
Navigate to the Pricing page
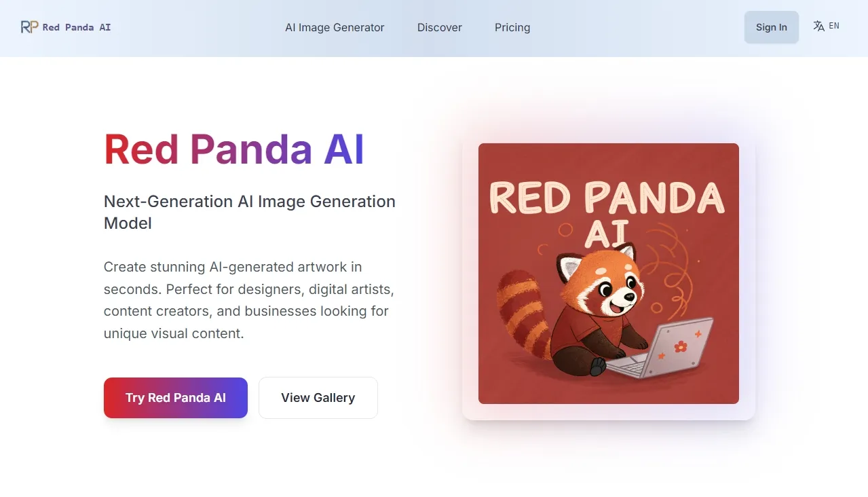pos(512,28)
